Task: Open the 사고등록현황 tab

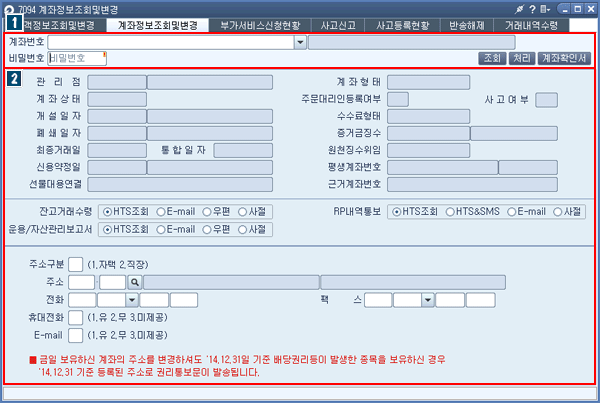Action: point(403,25)
